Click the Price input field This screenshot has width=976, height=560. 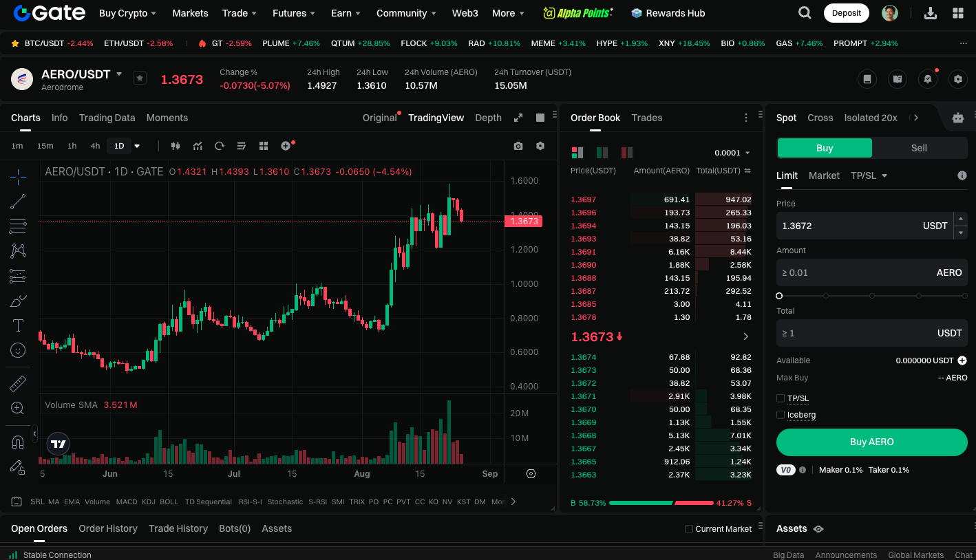864,226
